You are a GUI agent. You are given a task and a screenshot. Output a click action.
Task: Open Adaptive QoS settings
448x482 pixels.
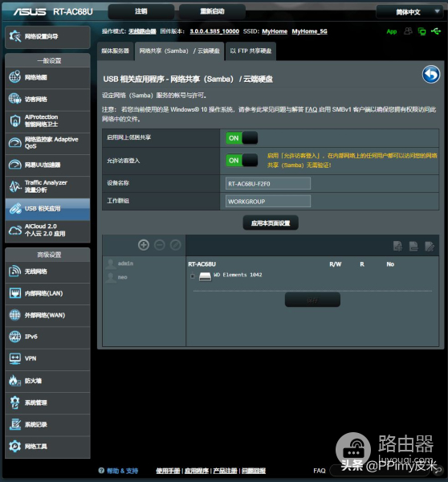pos(47,143)
